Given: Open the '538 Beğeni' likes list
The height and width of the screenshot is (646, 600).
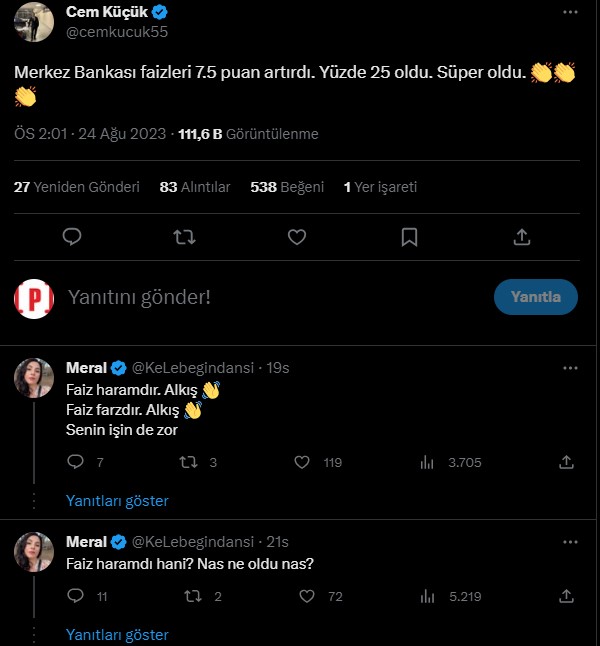Looking at the screenshot, I should (287, 187).
